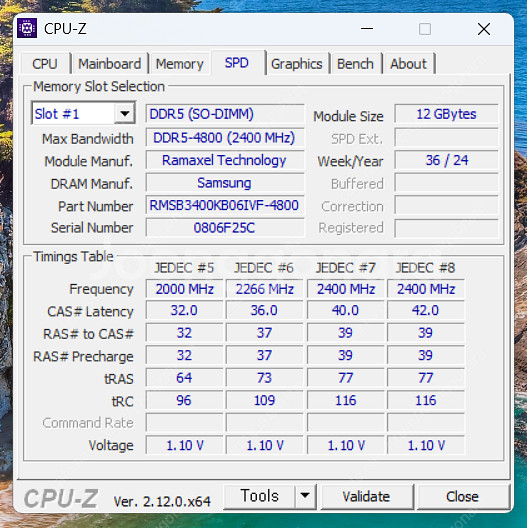
Task: Click the 12 GBytes module size value
Action: click(446, 114)
